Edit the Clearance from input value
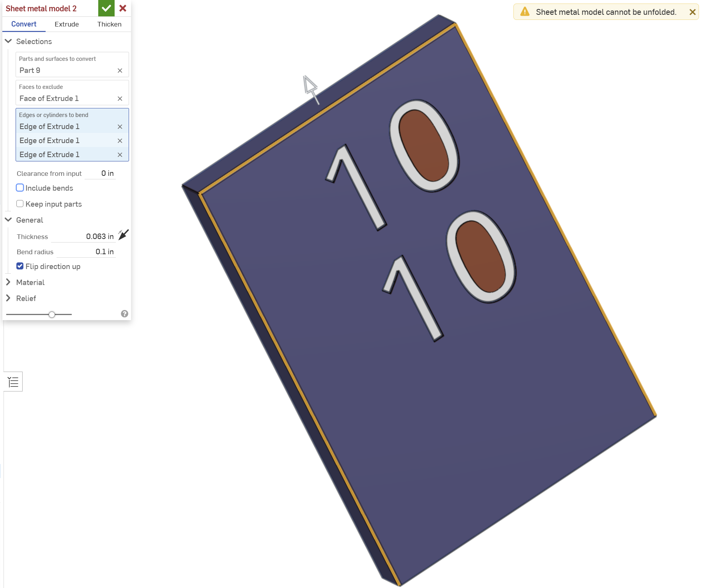 (100, 174)
